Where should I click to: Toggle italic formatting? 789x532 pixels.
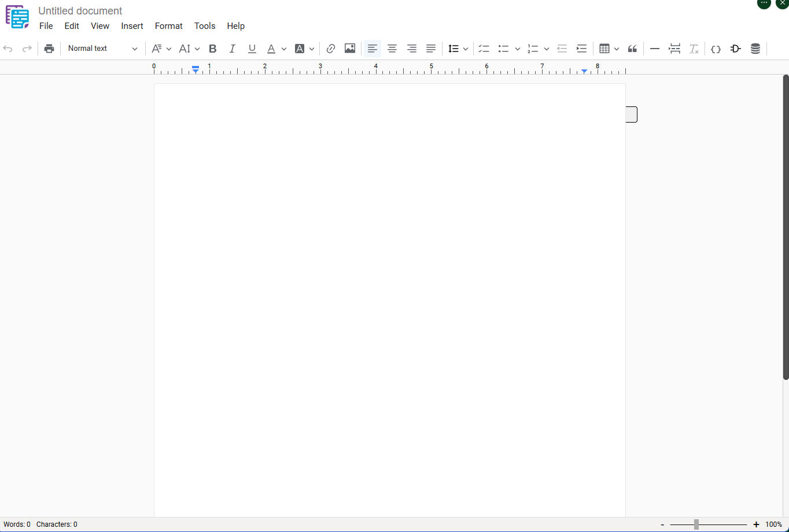[232, 49]
